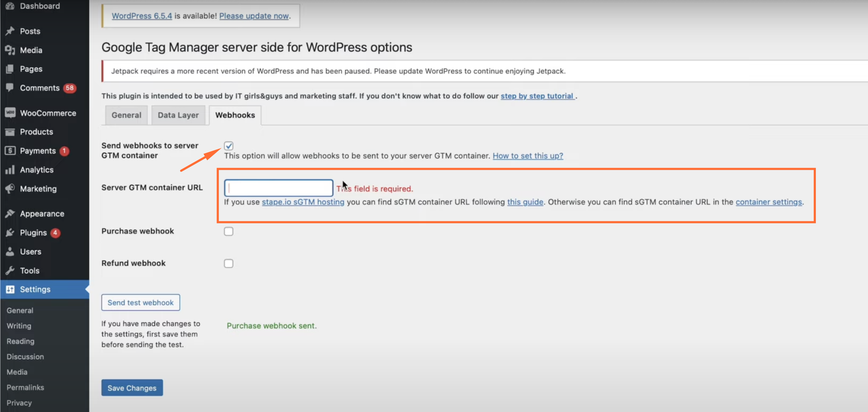Screen dimensions: 868x412
Task: Click the Marketing megaphone icon
Action: coord(10,189)
